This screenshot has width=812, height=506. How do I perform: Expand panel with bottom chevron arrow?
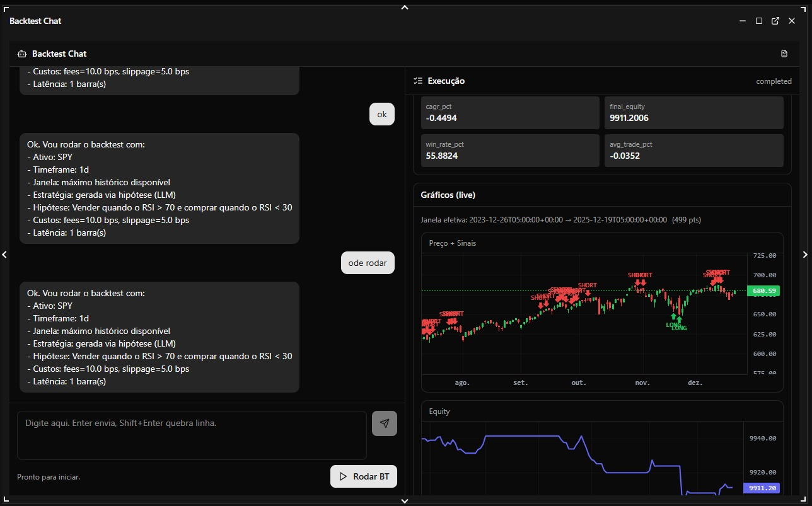coord(405,500)
